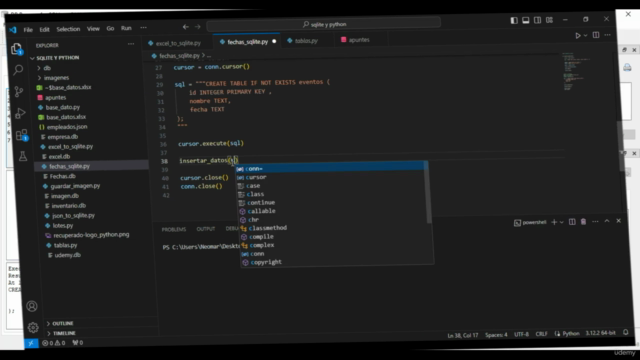Toggle the primary side bar visibility
The height and width of the screenshot is (360, 640).
coord(514,20)
